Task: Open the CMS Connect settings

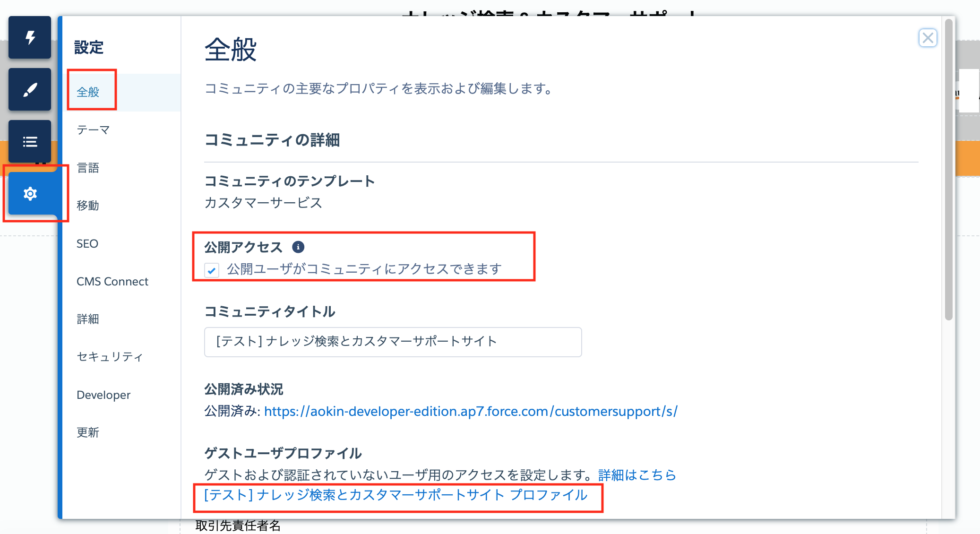Action: click(112, 281)
